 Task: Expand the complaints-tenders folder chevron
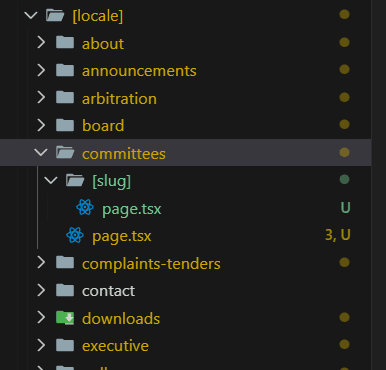coord(41,263)
